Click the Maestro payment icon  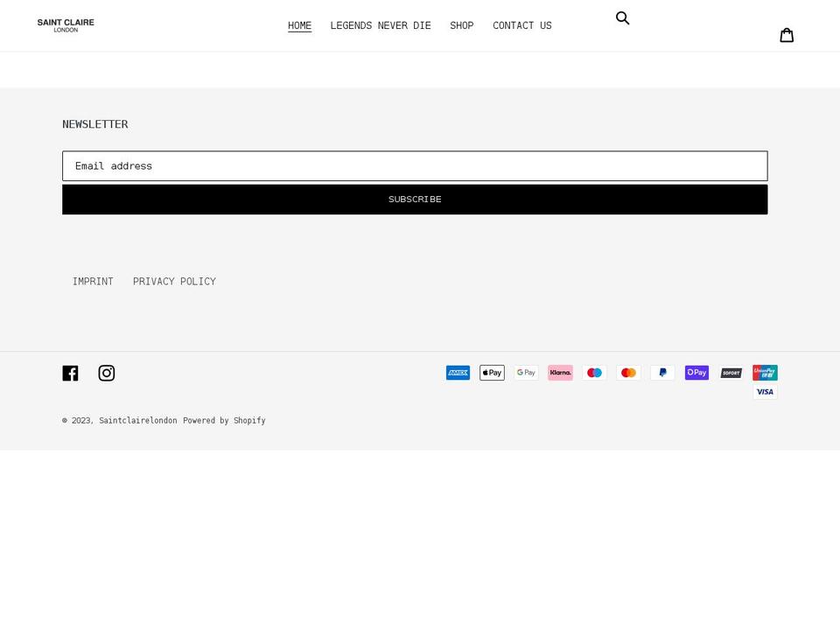coord(595,373)
